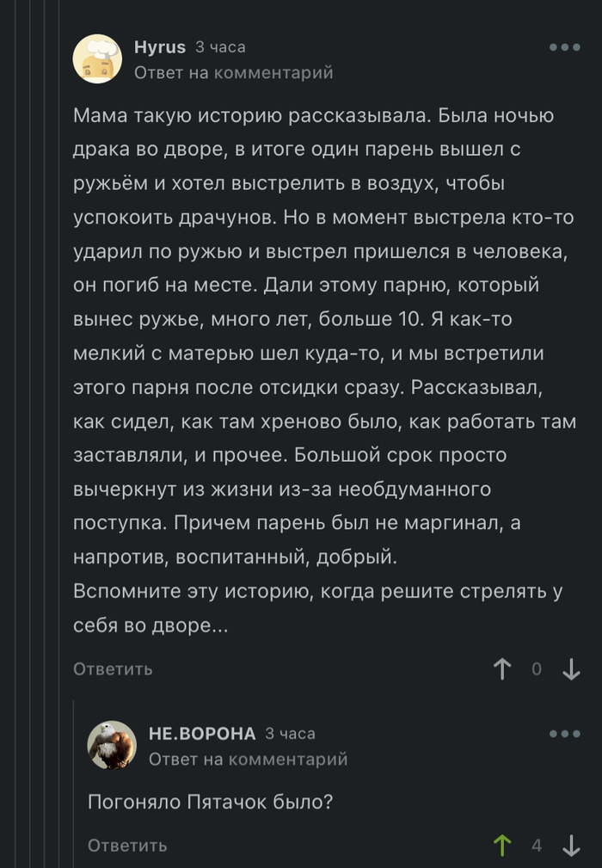Screen dimensions: 602x868
Task: Open 'Ответ на комментарий' under НЕ.ВОРОНА's name
Action: (249, 760)
